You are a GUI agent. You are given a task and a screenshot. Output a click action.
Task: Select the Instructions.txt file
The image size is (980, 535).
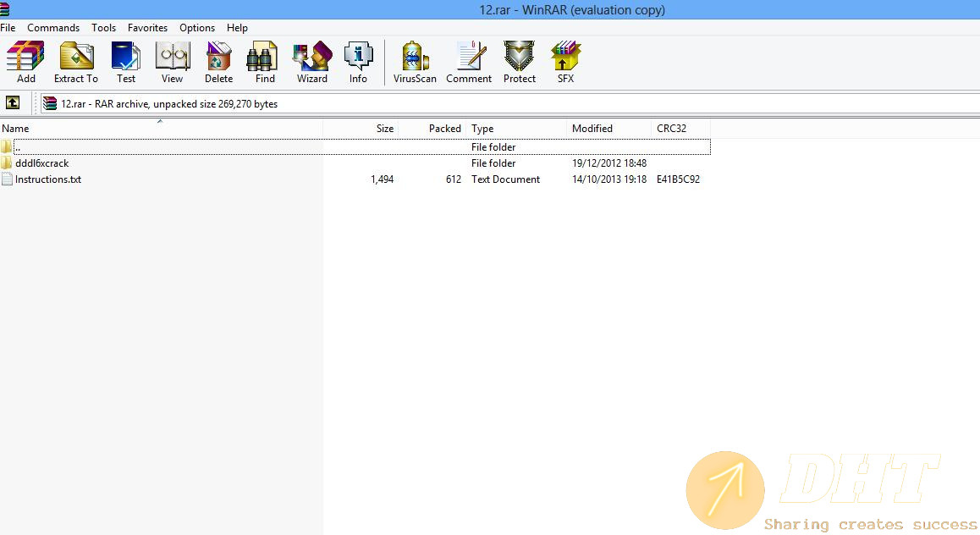coord(47,179)
